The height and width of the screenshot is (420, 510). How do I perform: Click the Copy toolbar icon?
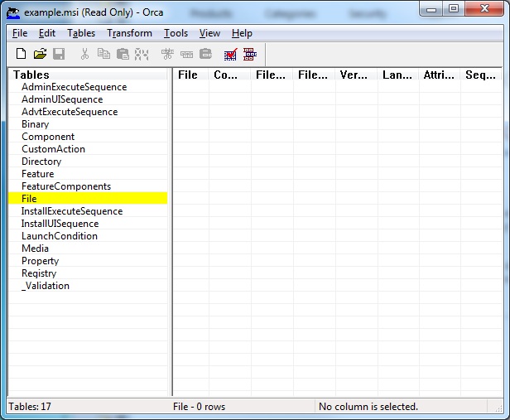(x=103, y=54)
